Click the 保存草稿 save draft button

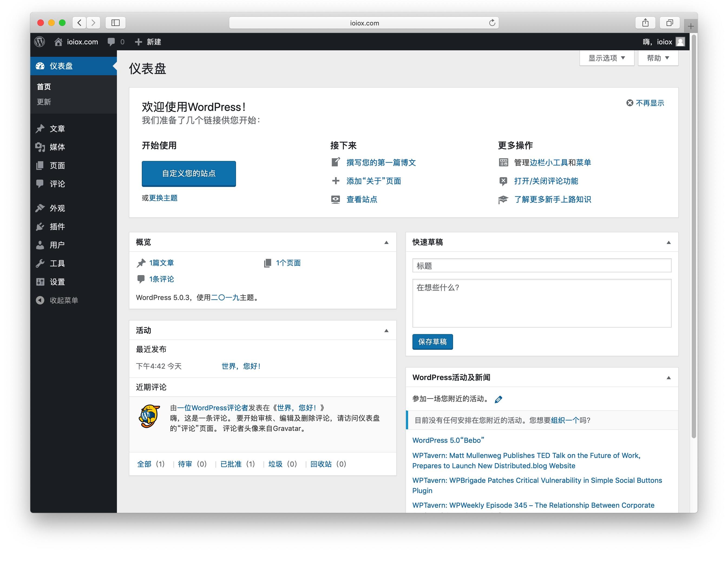coord(432,342)
